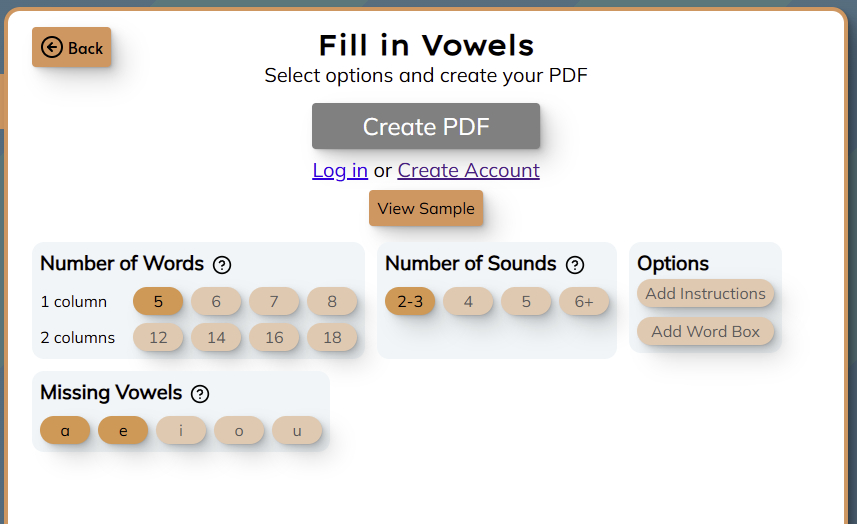857x524 pixels.
Task: Click the Create PDF button
Action: (x=426, y=127)
